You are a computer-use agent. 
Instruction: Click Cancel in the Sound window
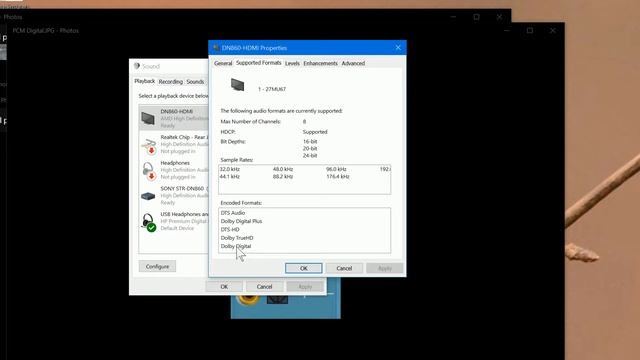pos(264,287)
